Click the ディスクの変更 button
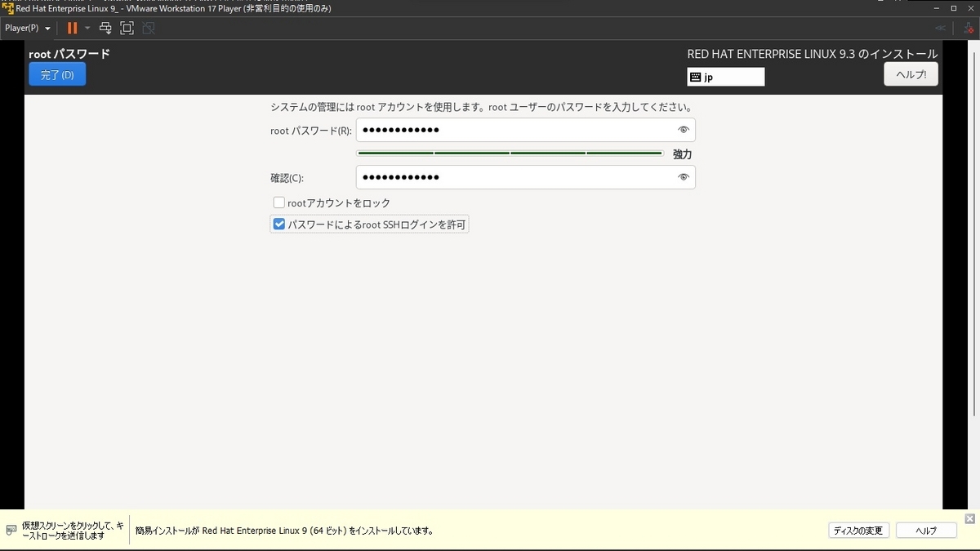980x551 pixels. click(857, 531)
